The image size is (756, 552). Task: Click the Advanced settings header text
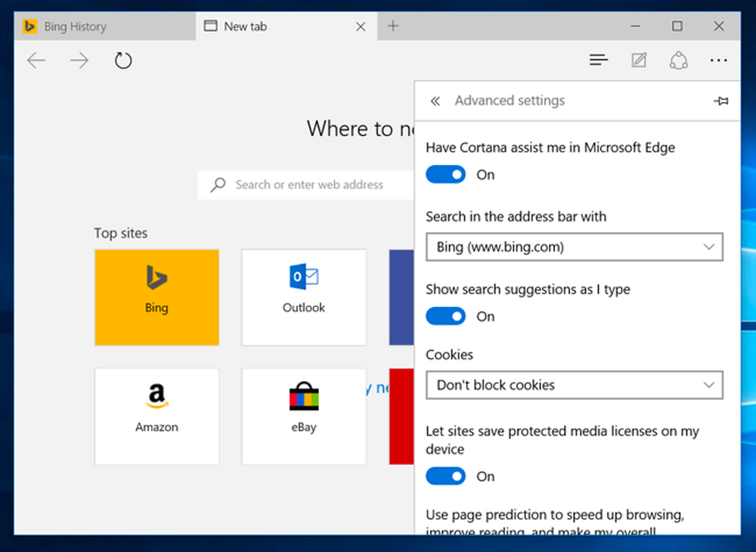pyautogui.click(x=510, y=101)
